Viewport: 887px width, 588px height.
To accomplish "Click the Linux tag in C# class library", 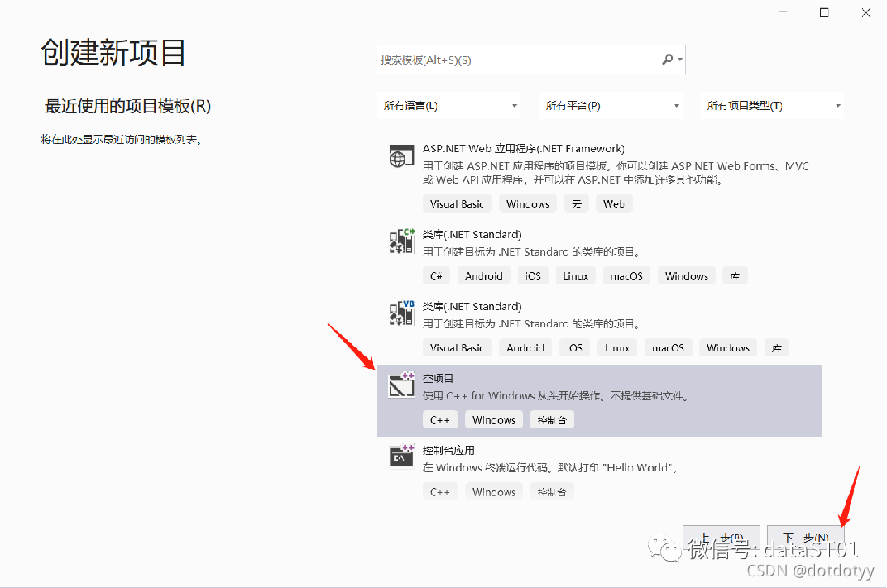I will pyautogui.click(x=576, y=276).
